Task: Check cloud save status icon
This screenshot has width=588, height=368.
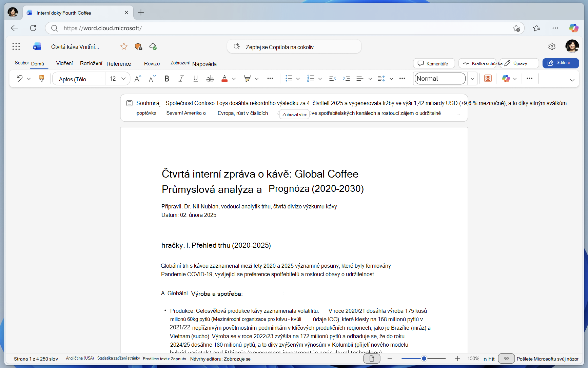Action: (x=153, y=46)
